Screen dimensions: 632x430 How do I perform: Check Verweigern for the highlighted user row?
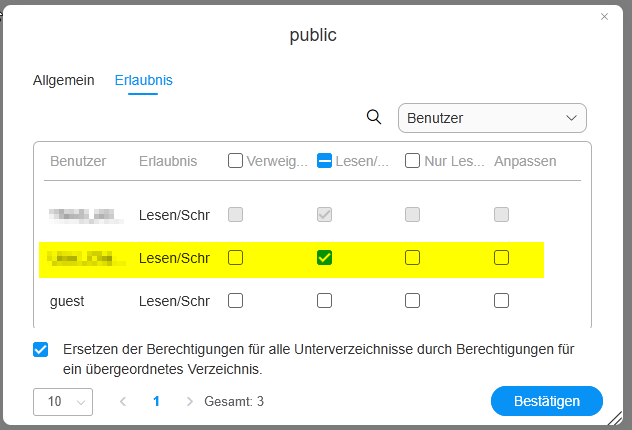tap(235, 258)
